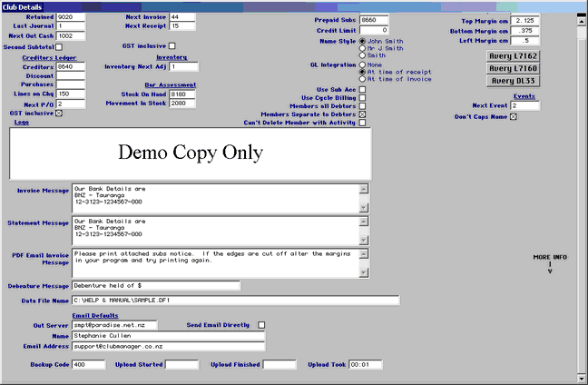Tick the Send Email Directly checkbox
The width and height of the screenshot is (588, 385).
[261, 324]
